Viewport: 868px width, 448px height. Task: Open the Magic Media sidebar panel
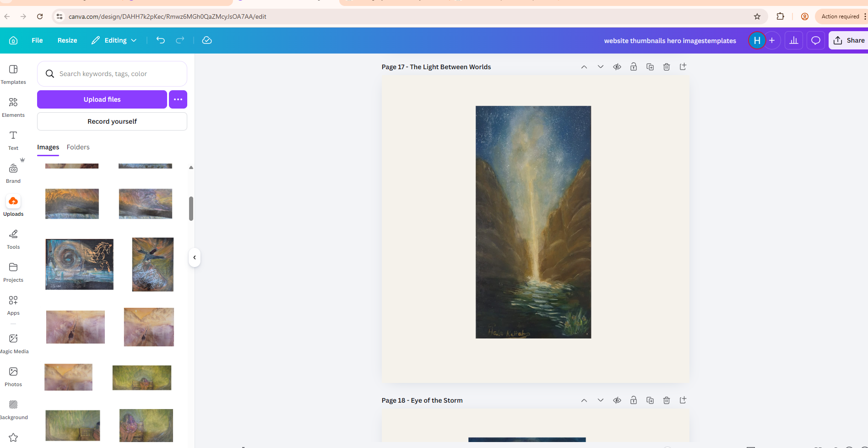click(13, 344)
